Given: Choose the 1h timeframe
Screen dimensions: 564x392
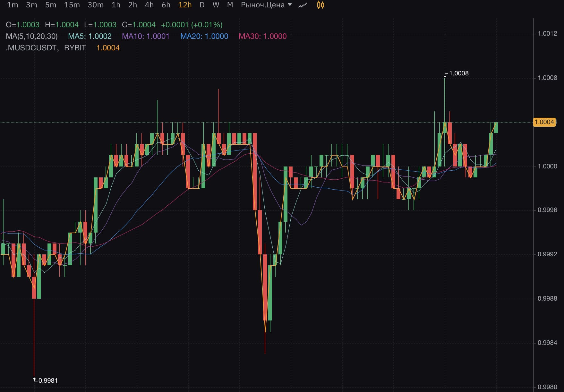Looking at the screenshot, I should click(116, 5).
